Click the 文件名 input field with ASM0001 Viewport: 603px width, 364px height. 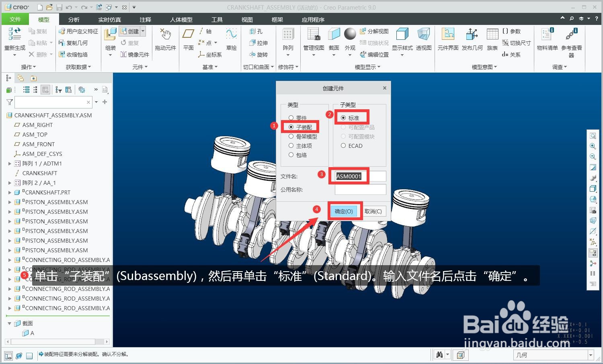pyautogui.click(x=361, y=176)
